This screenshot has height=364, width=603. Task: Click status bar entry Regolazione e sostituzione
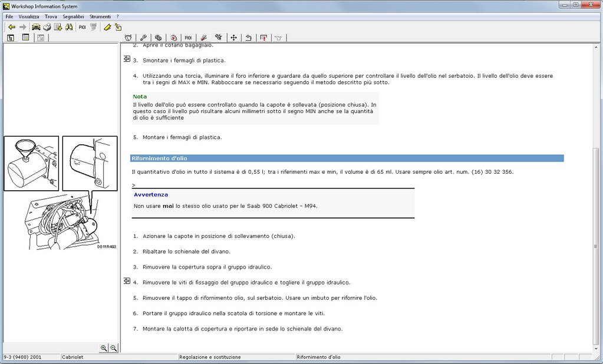click(x=210, y=357)
